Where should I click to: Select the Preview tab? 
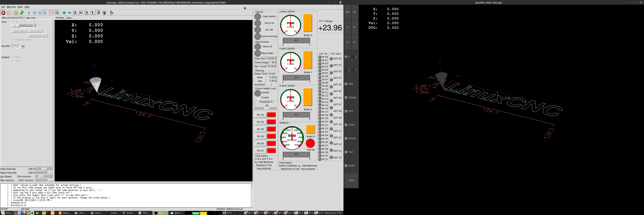click(60, 18)
